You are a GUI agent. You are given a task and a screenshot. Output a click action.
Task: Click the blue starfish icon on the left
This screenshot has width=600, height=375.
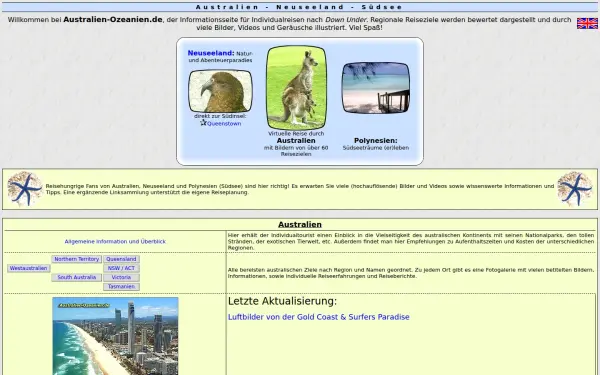point(25,189)
